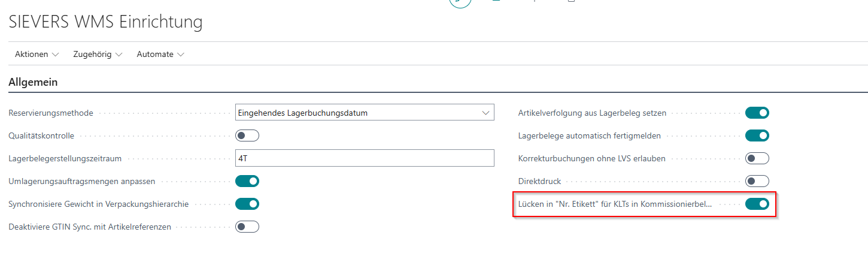Click the circular edit icon at top

coord(460,2)
